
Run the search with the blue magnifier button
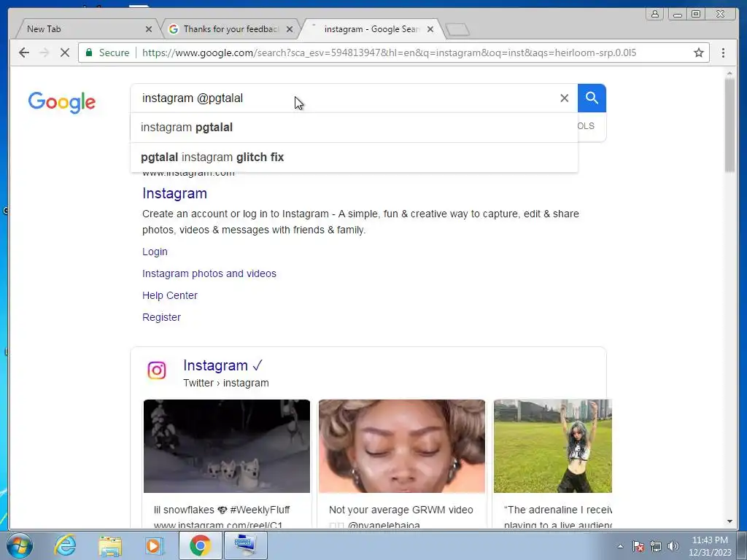[592, 98]
